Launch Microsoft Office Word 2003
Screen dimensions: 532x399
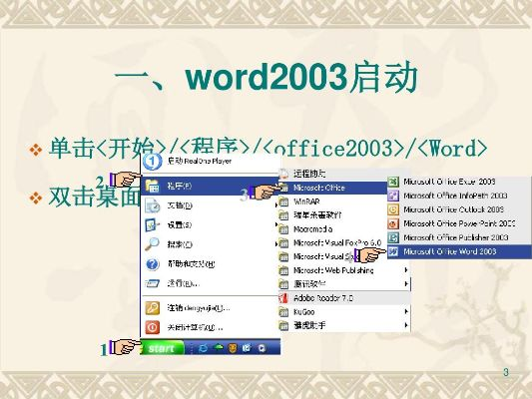point(460,252)
